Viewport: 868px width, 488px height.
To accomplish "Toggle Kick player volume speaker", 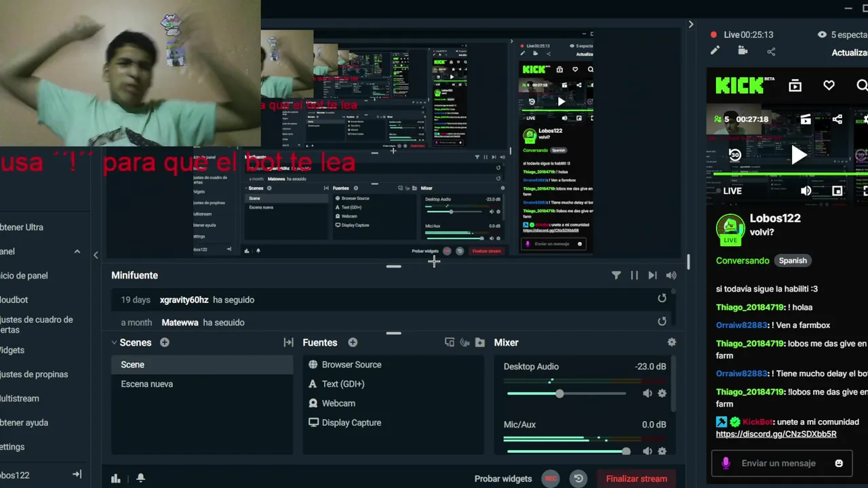I will pyautogui.click(x=806, y=191).
